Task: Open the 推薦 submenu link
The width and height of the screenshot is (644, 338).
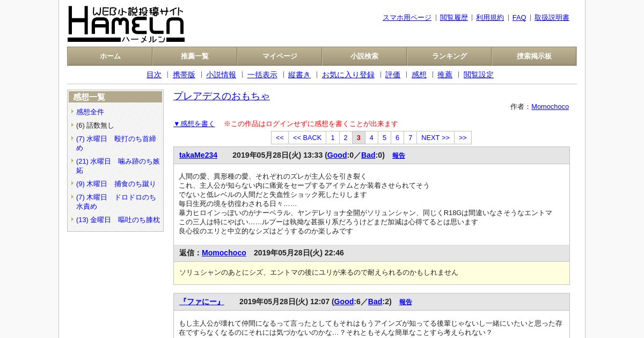Action: [445, 75]
